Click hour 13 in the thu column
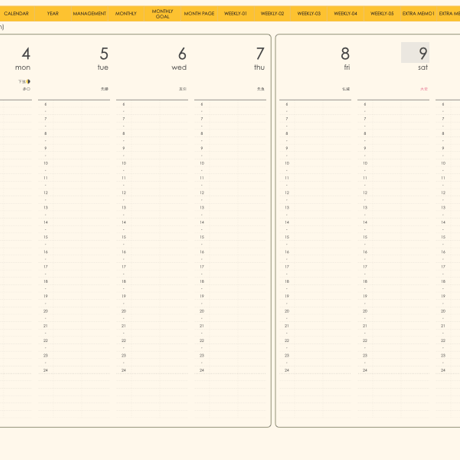Image resolution: width=460 pixels, height=460 pixels. click(x=202, y=207)
